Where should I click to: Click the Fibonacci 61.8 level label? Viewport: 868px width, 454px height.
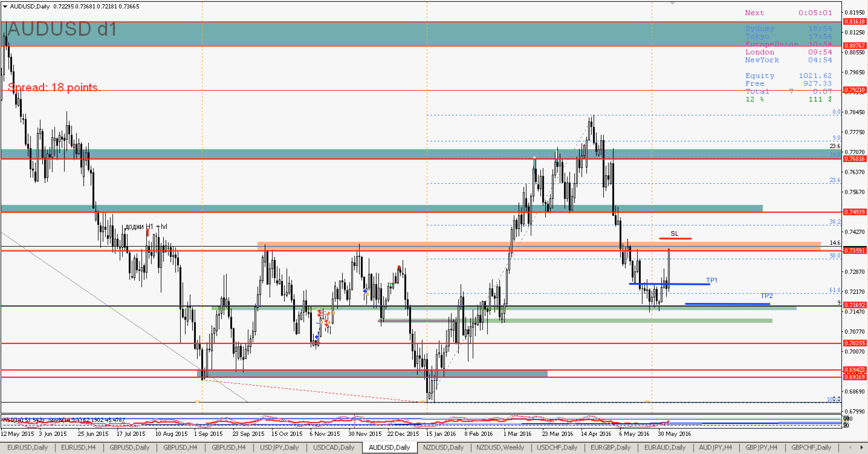tap(835, 290)
